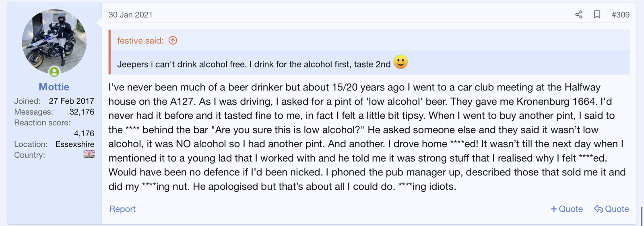Click the 30 Jan 2021 post date
Screen dimensions: 644x226
coord(130,15)
